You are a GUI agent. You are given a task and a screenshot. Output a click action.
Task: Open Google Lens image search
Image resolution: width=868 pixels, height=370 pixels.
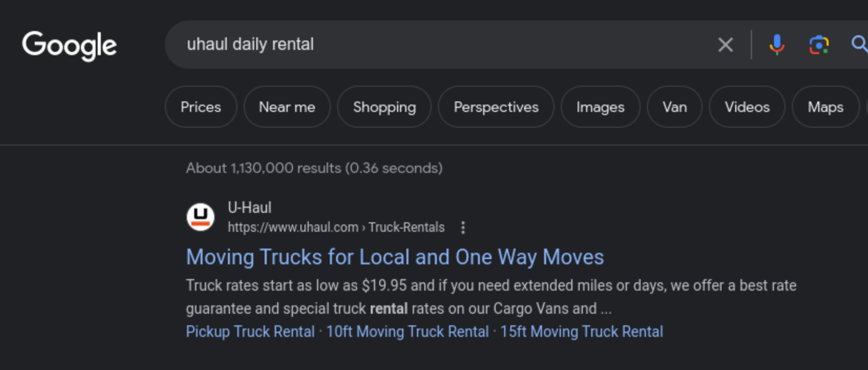coord(819,45)
